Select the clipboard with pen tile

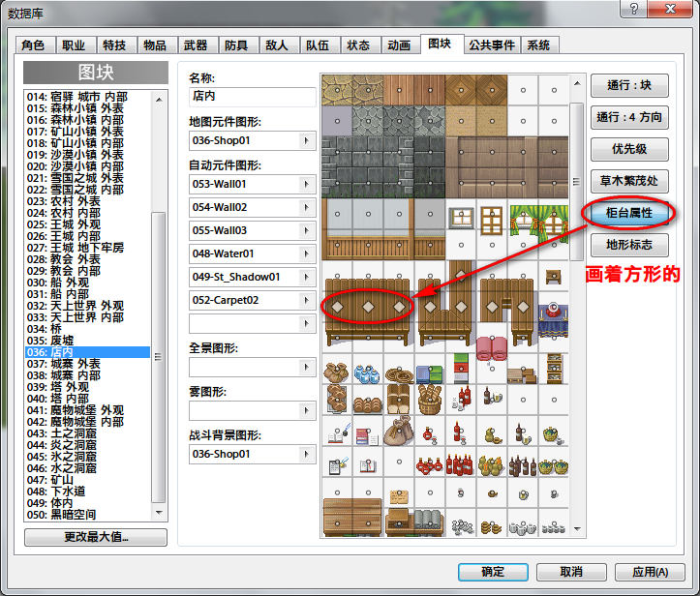tap(339, 464)
